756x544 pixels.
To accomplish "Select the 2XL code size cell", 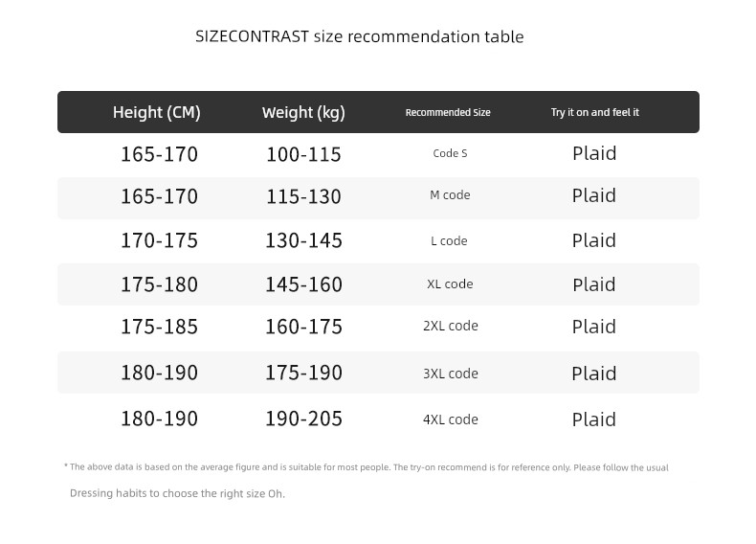I will [450, 327].
